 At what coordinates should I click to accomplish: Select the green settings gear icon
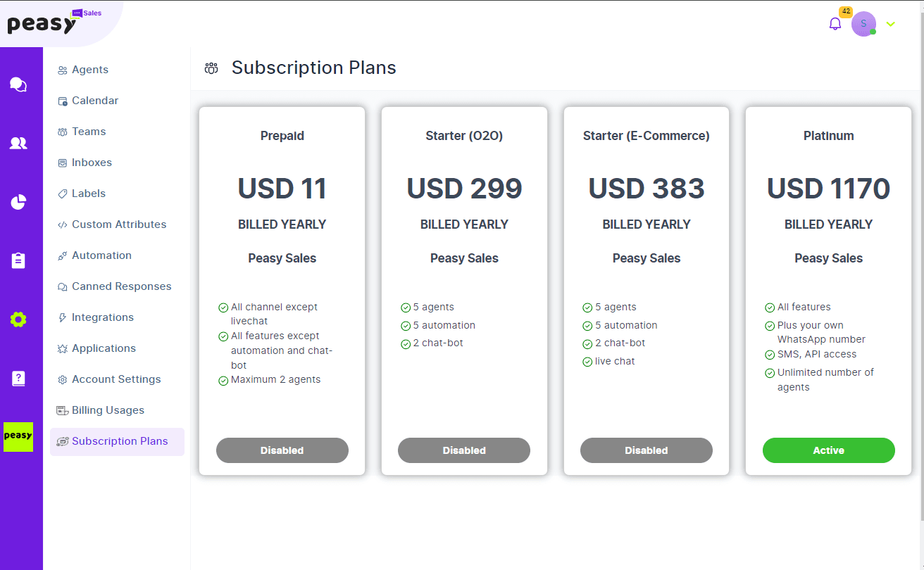click(18, 319)
